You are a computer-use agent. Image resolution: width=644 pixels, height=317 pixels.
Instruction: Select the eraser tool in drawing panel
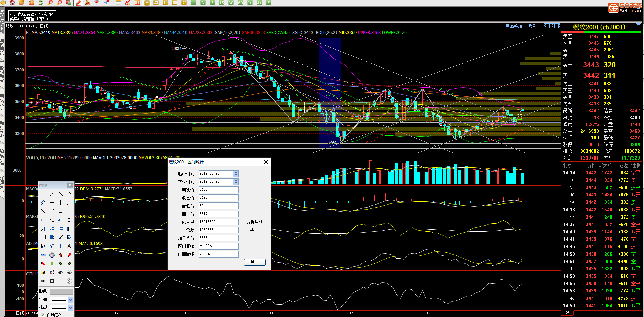click(x=43, y=272)
